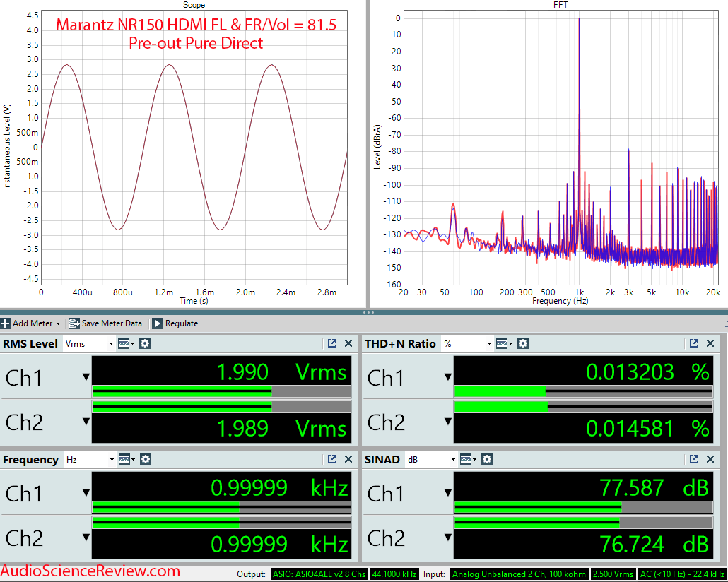This screenshot has width=728, height=582.
Task: Open RMS Level graph view icon
Action: 125,343
